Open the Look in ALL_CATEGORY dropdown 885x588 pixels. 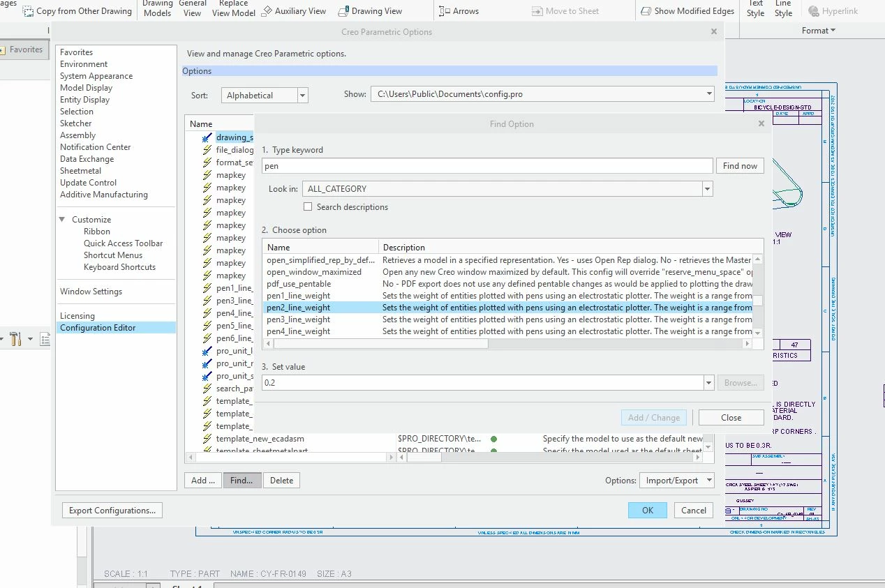coord(707,188)
